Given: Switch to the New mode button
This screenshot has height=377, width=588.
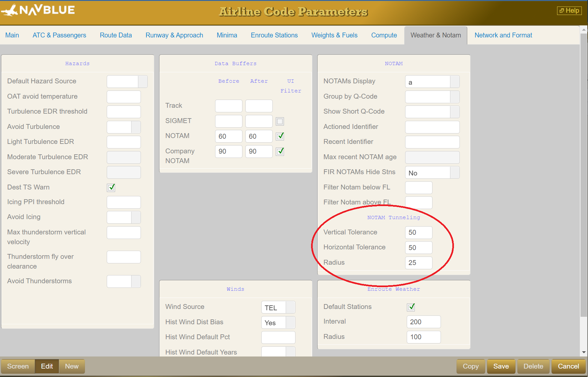Looking at the screenshot, I should pos(72,366).
